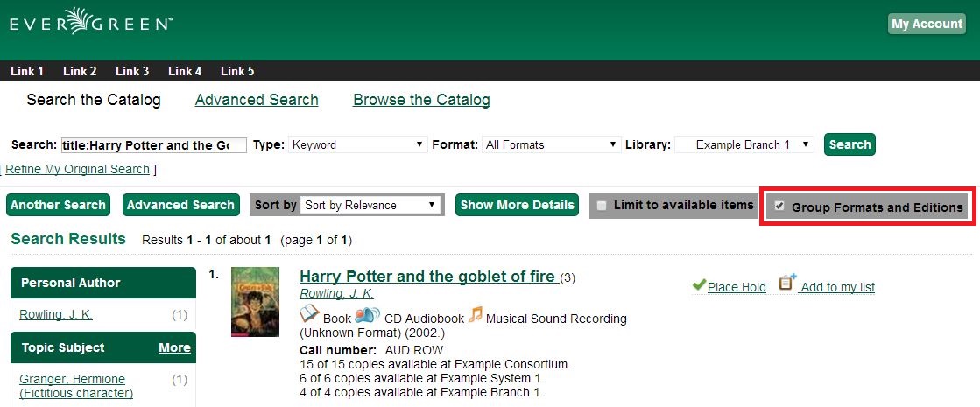The image size is (980, 407).
Task: Click the CD Audiobook disc icon
Action: tap(367, 314)
